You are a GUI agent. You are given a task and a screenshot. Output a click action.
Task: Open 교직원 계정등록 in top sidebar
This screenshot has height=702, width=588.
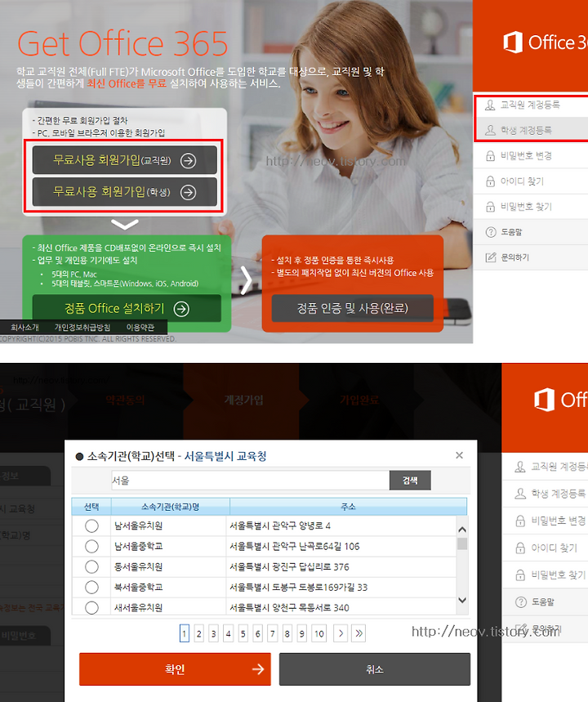pyautogui.click(x=531, y=105)
